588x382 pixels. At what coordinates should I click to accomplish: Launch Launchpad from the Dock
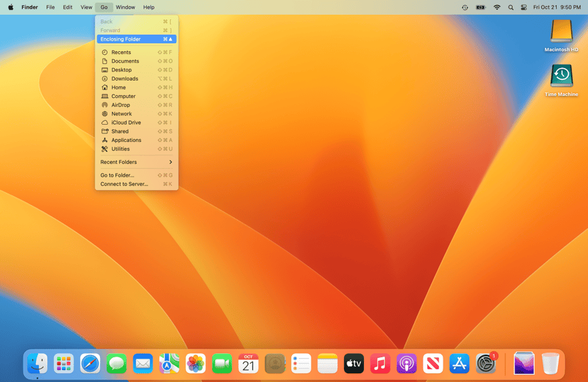pyautogui.click(x=64, y=363)
